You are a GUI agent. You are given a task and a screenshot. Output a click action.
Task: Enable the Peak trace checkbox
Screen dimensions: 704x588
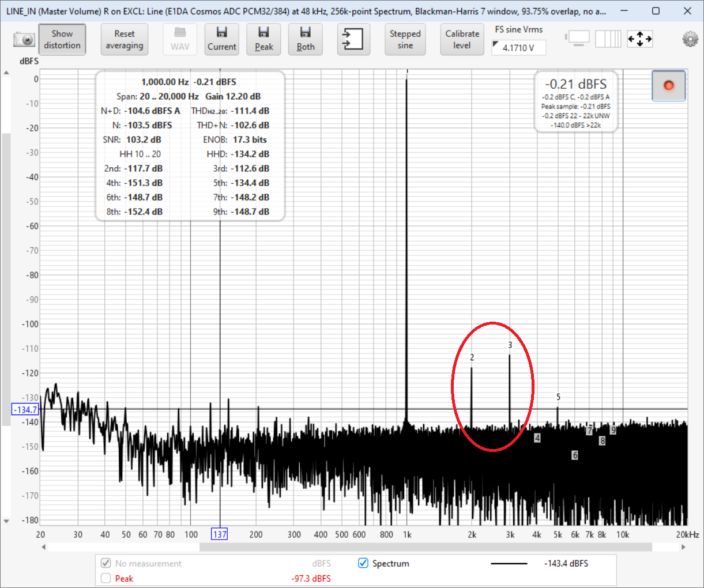(106, 578)
